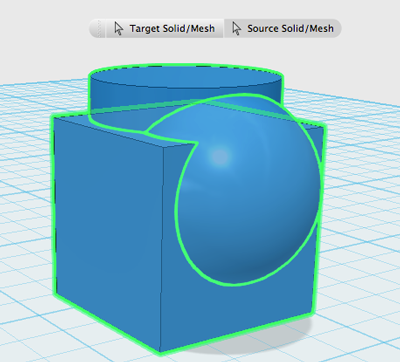Click the cube's bottom front corner vertex
Image resolution: width=400 pixels, height=362 pixels.
161,351
